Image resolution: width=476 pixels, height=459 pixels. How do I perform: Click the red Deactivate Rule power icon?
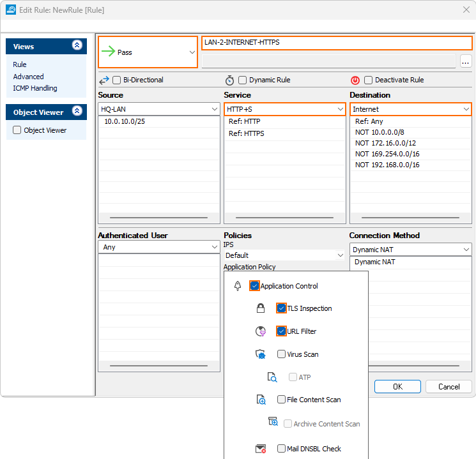[x=355, y=80]
